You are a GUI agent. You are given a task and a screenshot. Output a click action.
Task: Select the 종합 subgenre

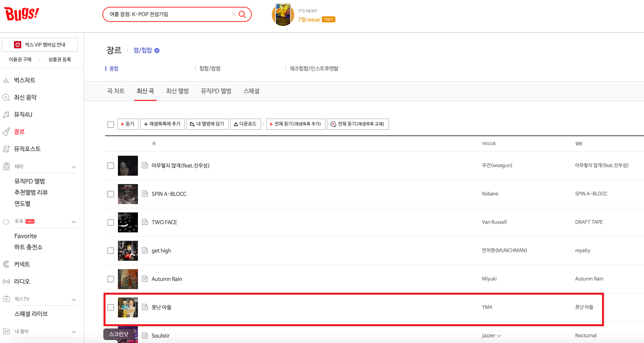114,69
